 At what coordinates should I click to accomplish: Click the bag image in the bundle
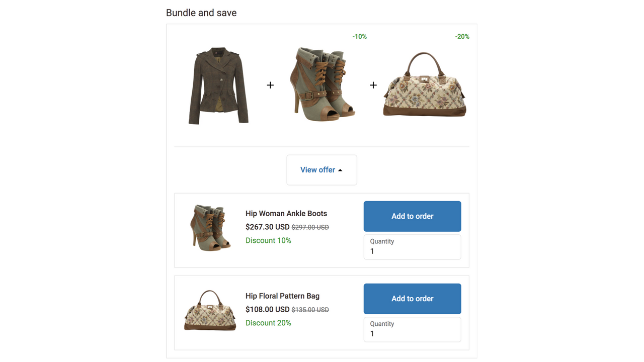click(x=424, y=83)
